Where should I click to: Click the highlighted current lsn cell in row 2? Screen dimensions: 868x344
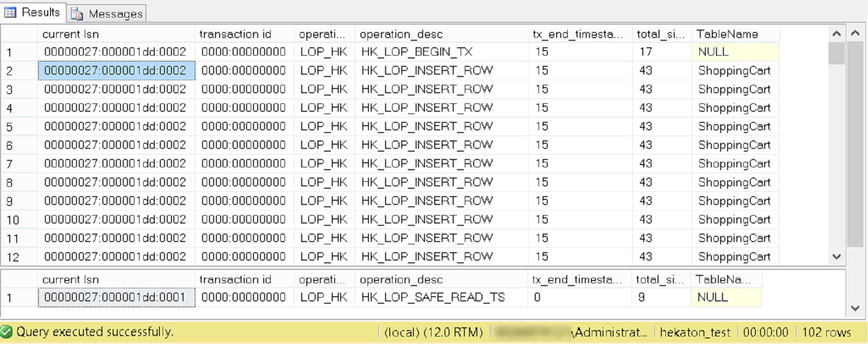coord(116,70)
